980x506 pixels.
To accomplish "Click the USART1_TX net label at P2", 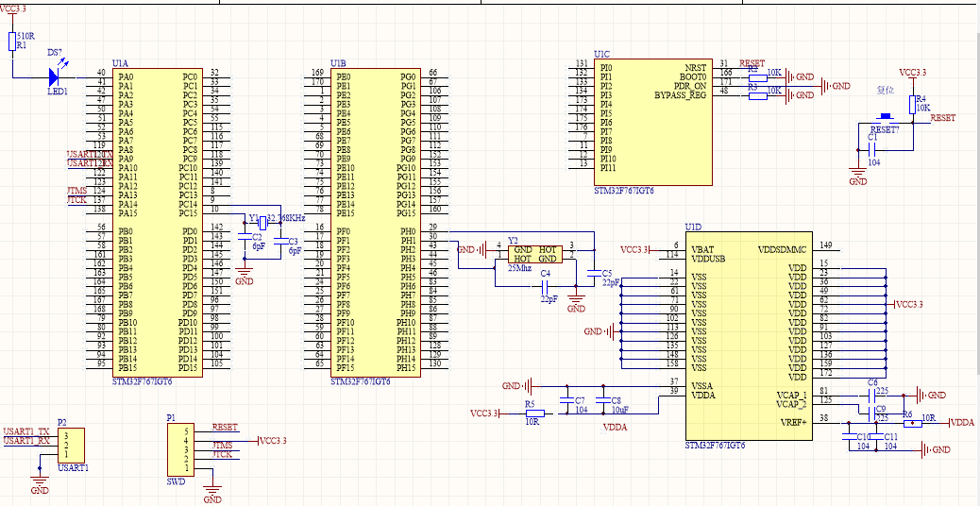I will [25, 431].
